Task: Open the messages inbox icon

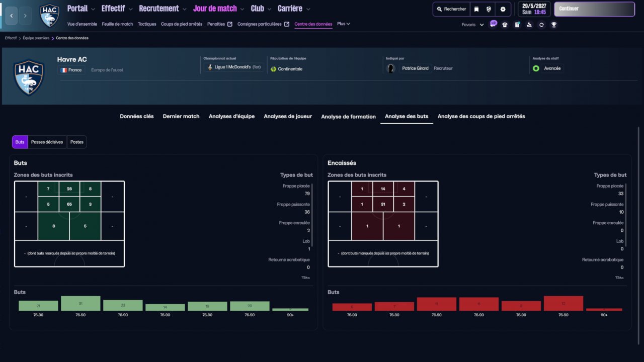Action: pyautogui.click(x=493, y=24)
